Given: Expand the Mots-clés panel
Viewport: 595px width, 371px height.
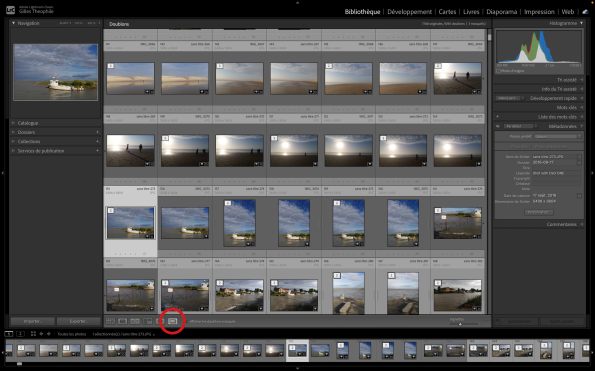Looking at the screenshot, I should pos(581,108).
